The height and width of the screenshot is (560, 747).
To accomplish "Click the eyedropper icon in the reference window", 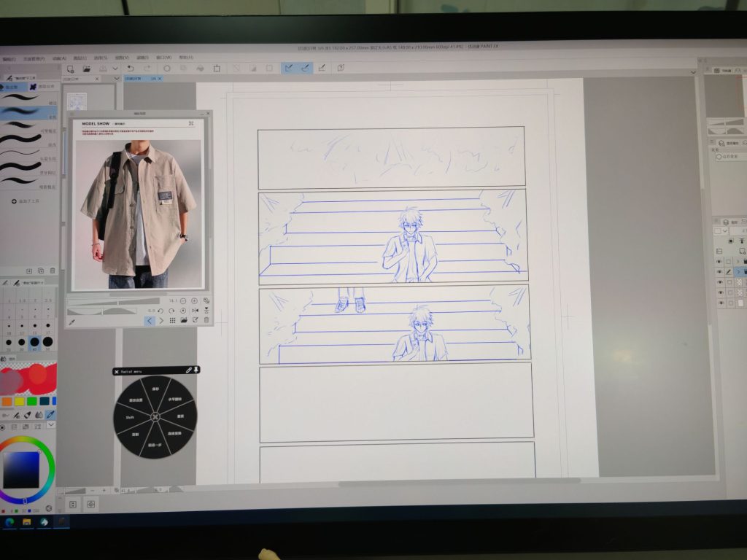I will (72, 322).
